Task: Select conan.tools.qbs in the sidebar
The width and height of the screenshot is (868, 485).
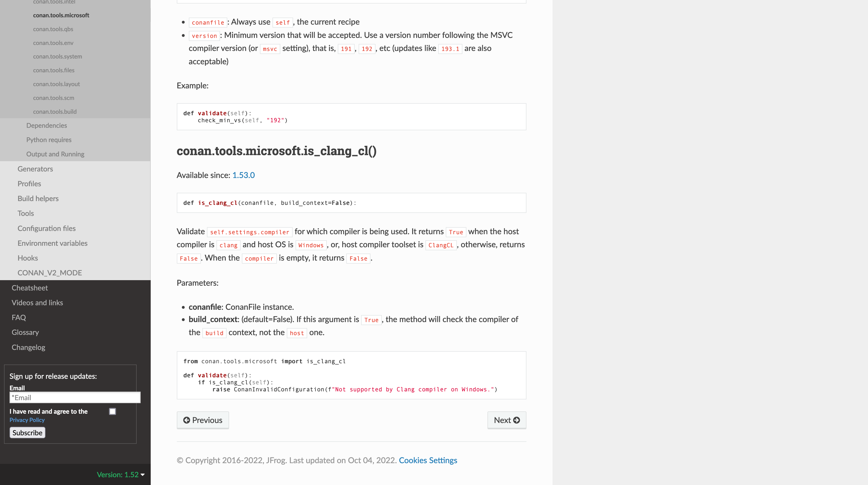Action: point(53,29)
